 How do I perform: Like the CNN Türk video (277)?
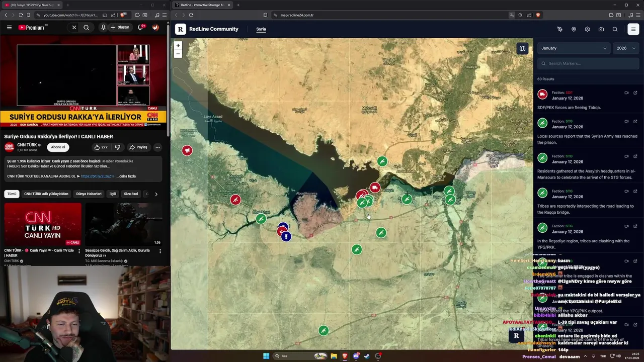click(101, 147)
